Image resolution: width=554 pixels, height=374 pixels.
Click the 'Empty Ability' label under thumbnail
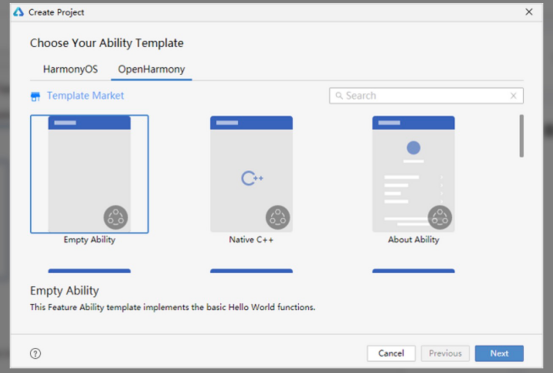click(89, 240)
